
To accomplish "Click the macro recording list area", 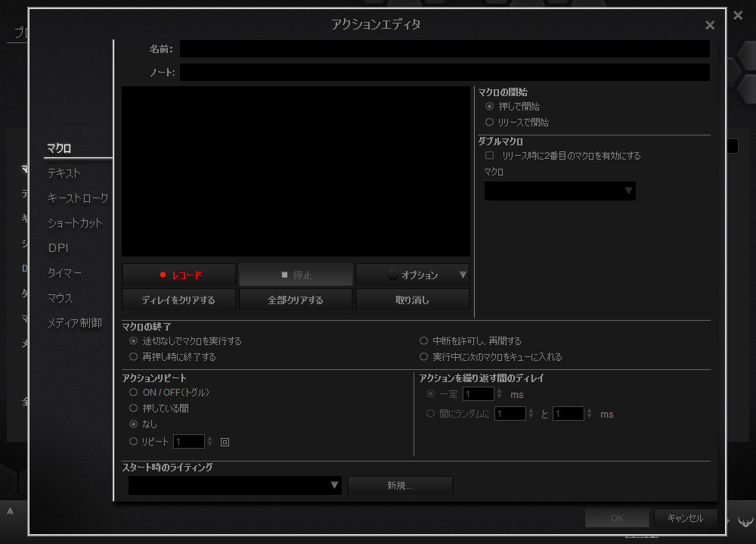I will tap(296, 171).
